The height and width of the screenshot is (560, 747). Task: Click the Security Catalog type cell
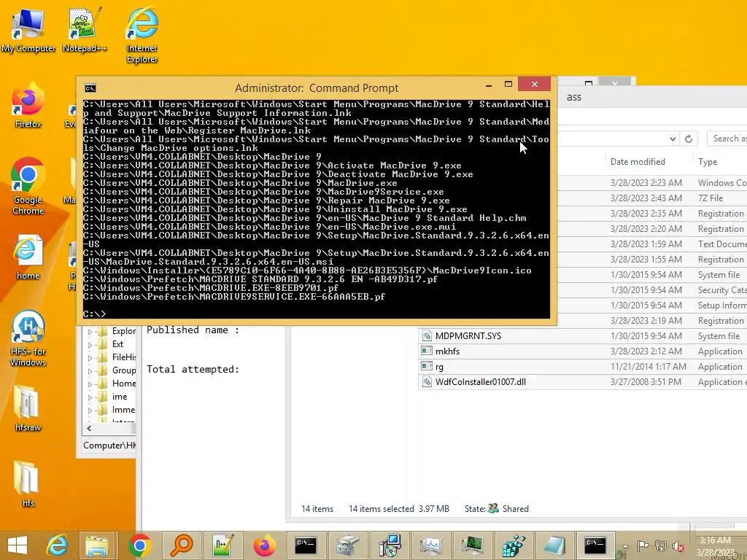click(722, 290)
